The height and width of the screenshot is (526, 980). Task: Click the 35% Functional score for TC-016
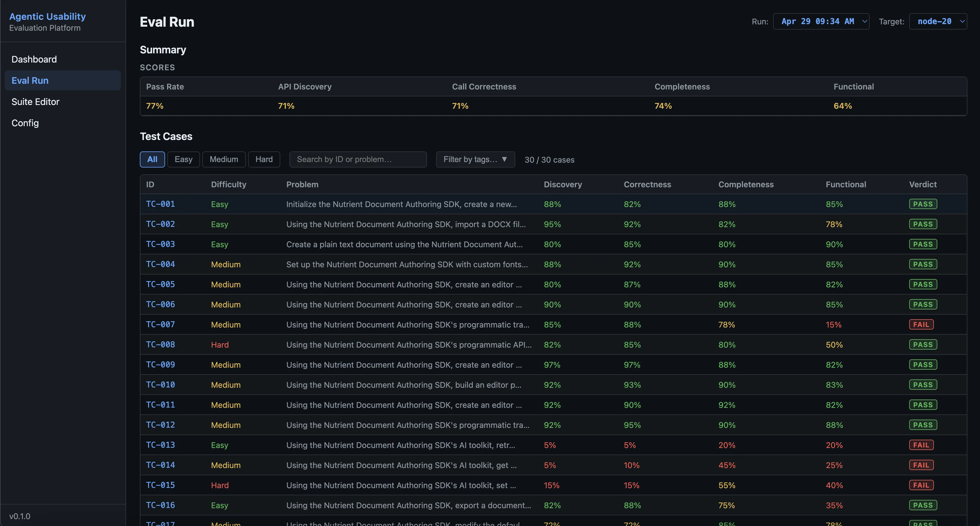[x=834, y=505]
